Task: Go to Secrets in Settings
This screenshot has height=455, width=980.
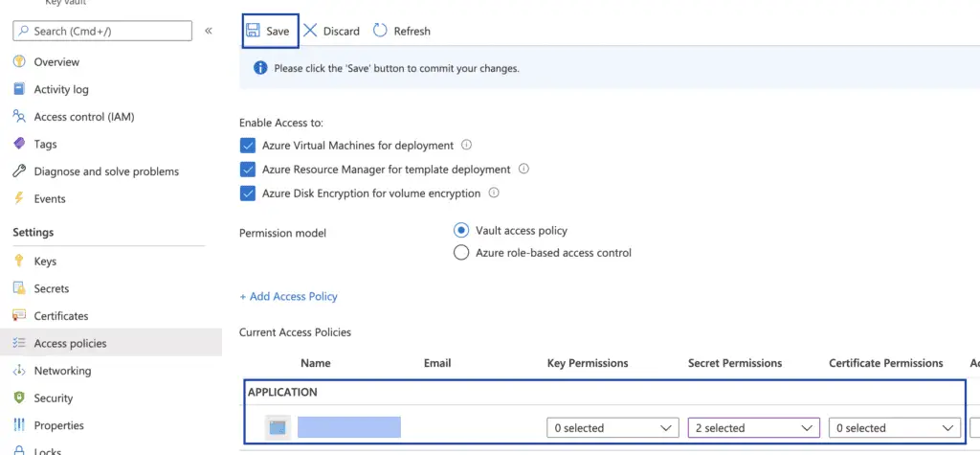Action: point(52,288)
